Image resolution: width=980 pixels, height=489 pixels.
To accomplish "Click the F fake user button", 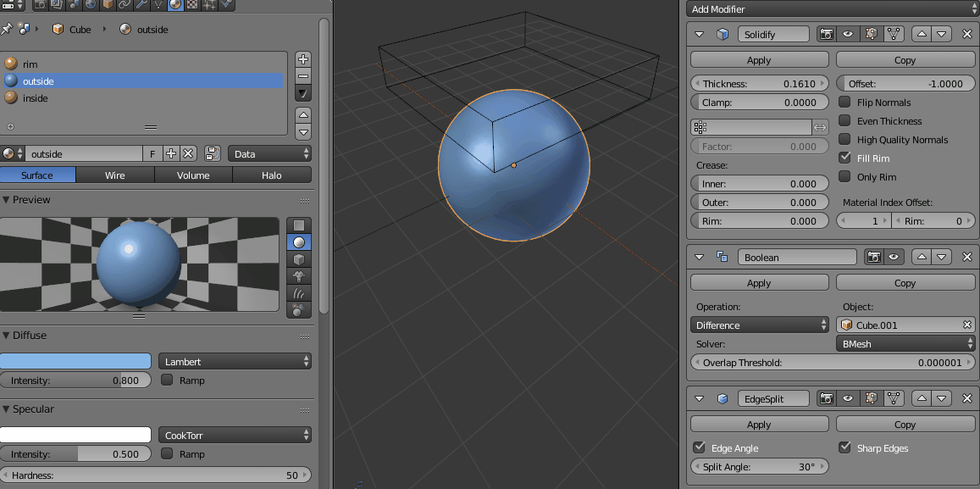I will click(x=152, y=154).
